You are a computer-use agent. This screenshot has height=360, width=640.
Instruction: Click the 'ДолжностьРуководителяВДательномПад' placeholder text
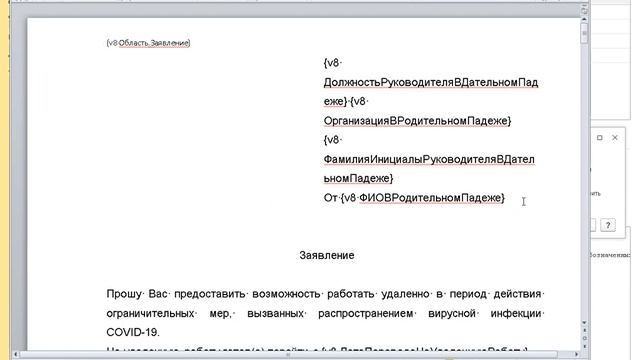(x=431, y=82)
